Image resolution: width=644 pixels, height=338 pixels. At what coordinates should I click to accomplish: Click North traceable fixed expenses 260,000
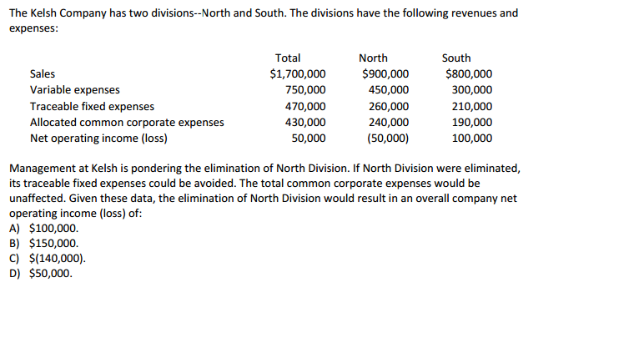pyautogui.click(x=389, y=106)
